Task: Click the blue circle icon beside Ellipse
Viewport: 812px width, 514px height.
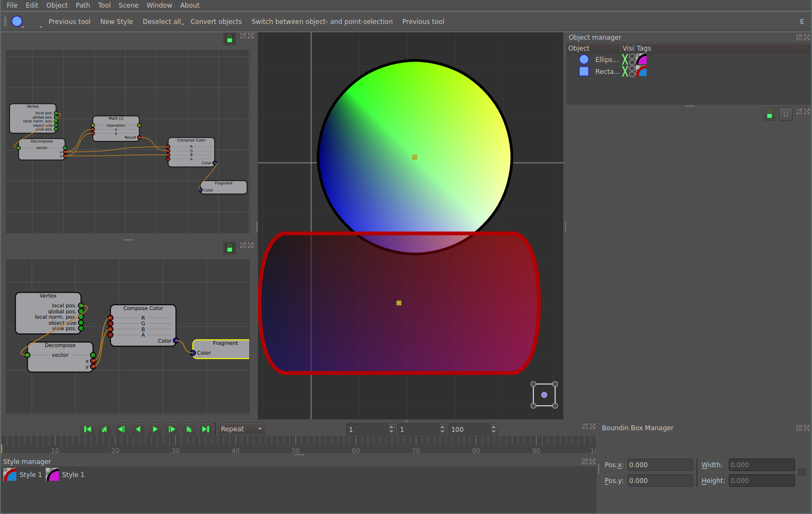Action: tap(584, 59)
